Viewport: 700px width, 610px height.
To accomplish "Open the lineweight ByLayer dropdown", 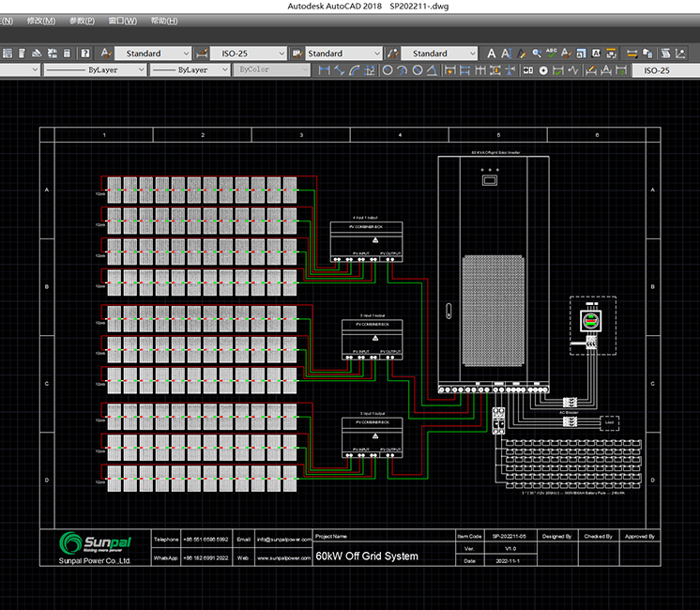I will point(190,69).
